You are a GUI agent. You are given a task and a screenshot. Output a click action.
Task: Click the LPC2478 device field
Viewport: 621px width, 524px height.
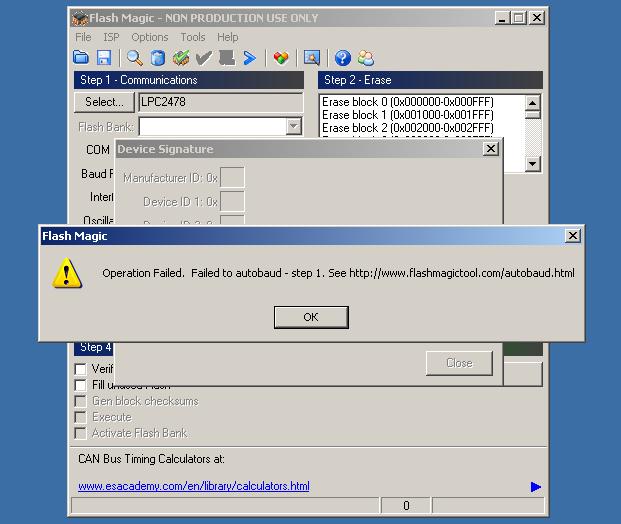(220, 102)
